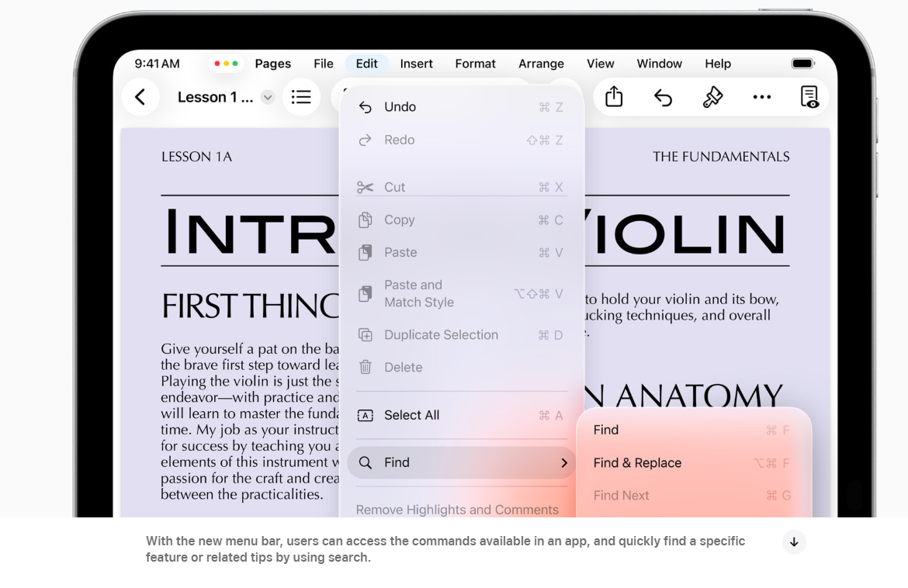Click the 9:41 AM clock

point(157,64)
